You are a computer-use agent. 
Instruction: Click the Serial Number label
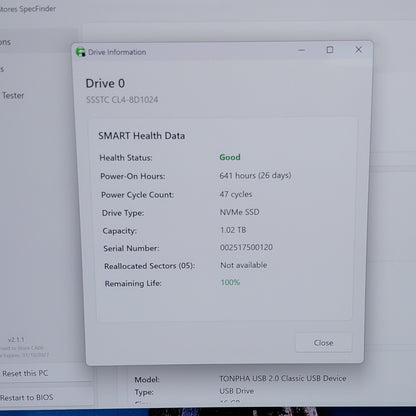coord(131,248)
